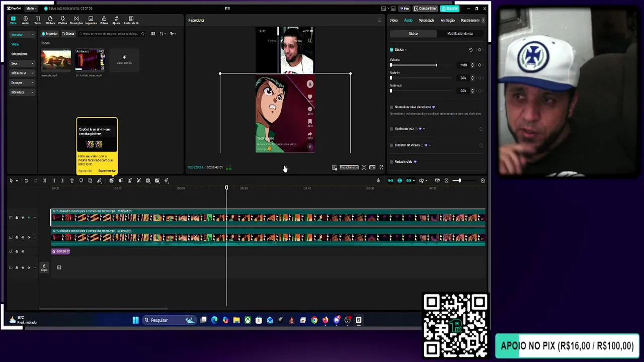The image size is (644, 362).
Task: Select the Modificador de voz sub-tab
Action: point(460,34)
